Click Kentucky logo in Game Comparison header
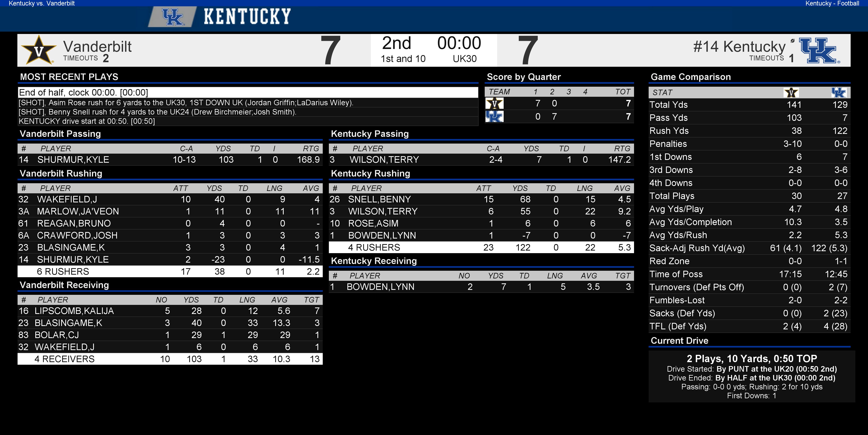The image size is (868, 435). click(x=838, y=92)
